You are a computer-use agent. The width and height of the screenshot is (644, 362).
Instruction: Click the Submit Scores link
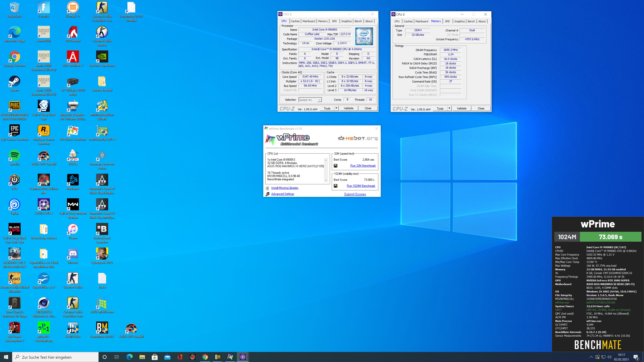355,194
